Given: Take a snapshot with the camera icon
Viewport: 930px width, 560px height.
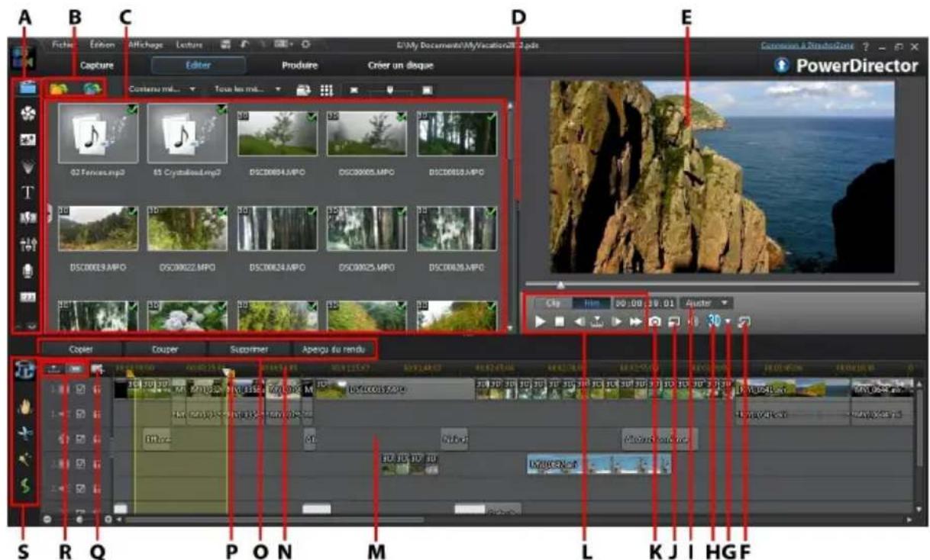Looking at the screenshot, I should coord(654,322).
